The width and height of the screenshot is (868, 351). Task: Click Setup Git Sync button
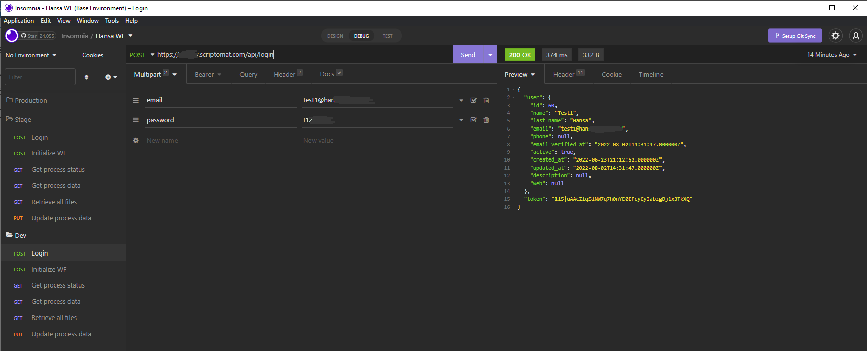coord(795,36)
